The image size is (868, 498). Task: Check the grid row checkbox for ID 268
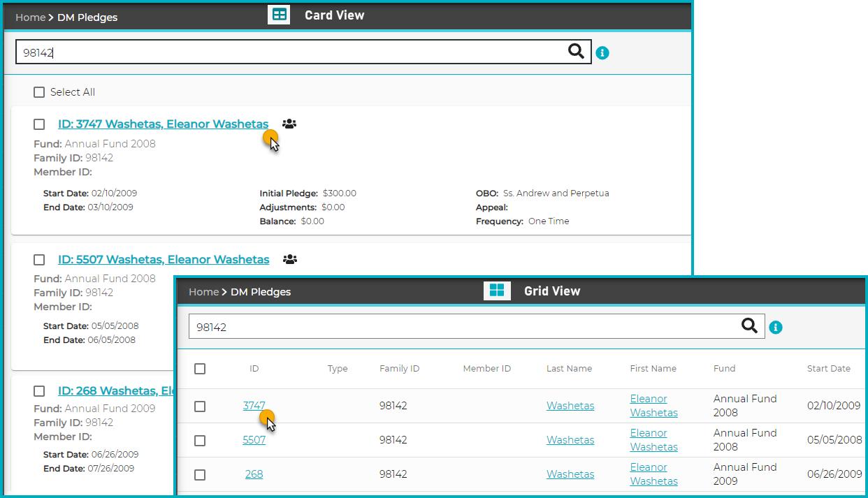(200, 474)
